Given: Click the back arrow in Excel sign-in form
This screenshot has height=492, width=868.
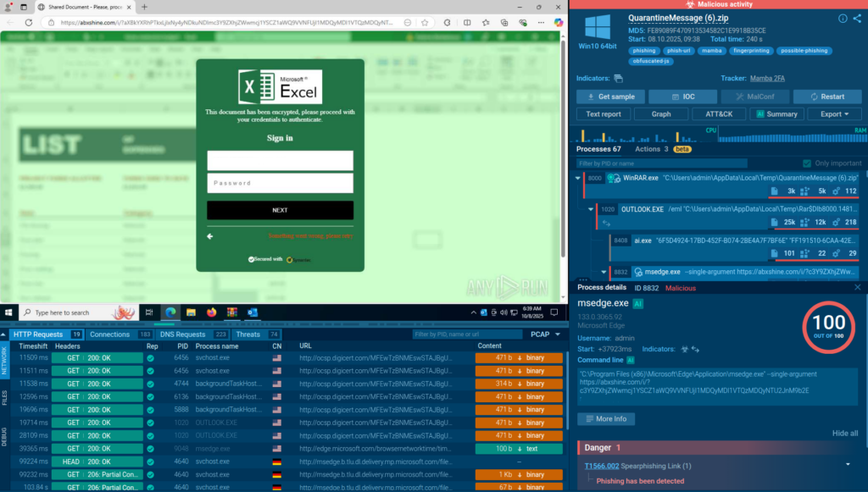Looking at the screenshot, I should click(x=210, y=236).
